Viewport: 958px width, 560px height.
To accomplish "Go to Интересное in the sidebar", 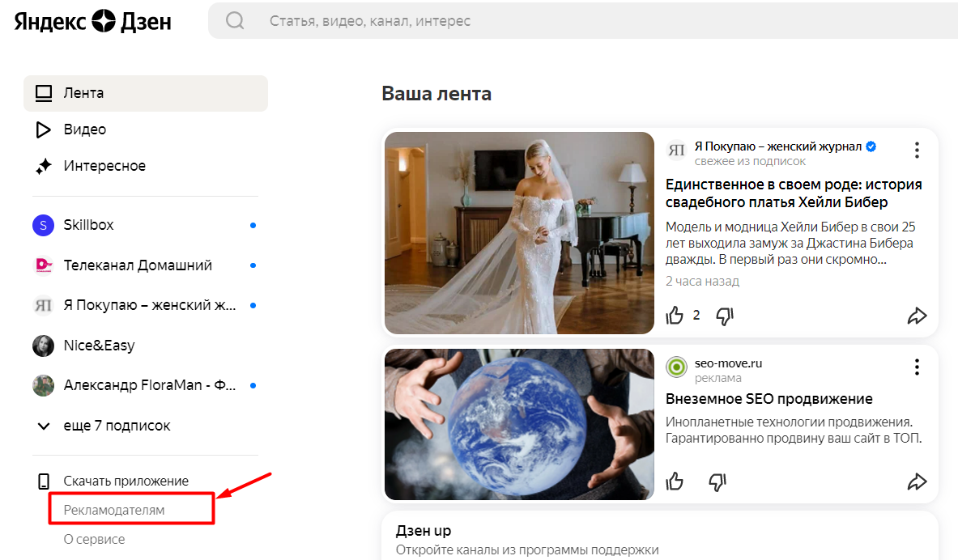I will pyautogui.click(x=104, y=166).
